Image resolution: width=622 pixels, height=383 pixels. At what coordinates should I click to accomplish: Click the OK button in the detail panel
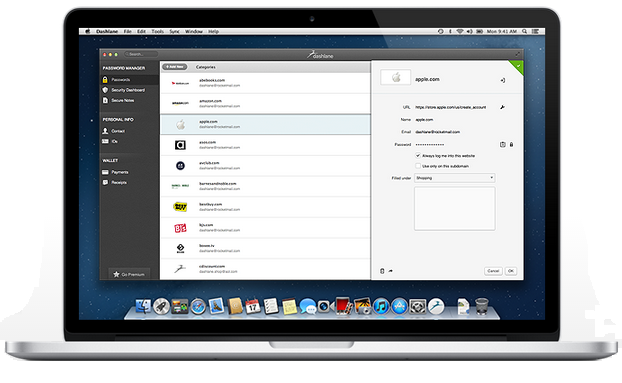pos(511,271)
